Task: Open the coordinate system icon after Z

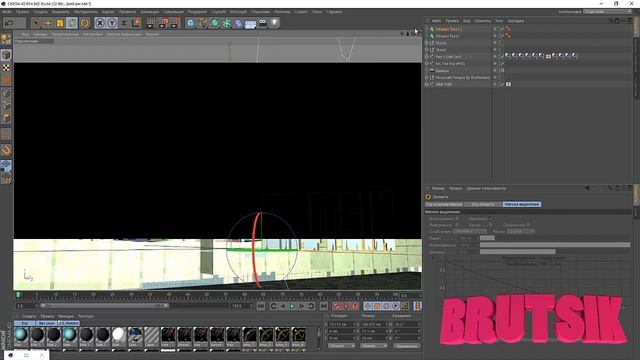Action: [x=136, y=23]
